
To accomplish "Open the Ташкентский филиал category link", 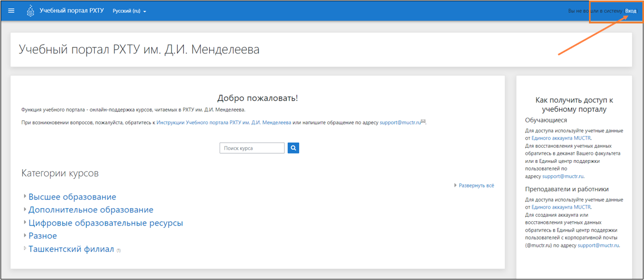I will pyautogui.click(x=71, y=249).
